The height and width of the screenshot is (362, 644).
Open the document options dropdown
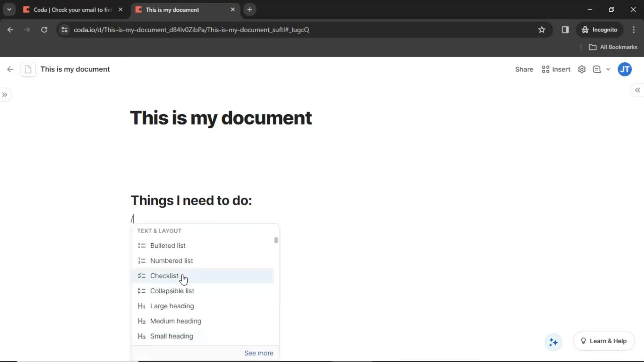coord(609,69)
